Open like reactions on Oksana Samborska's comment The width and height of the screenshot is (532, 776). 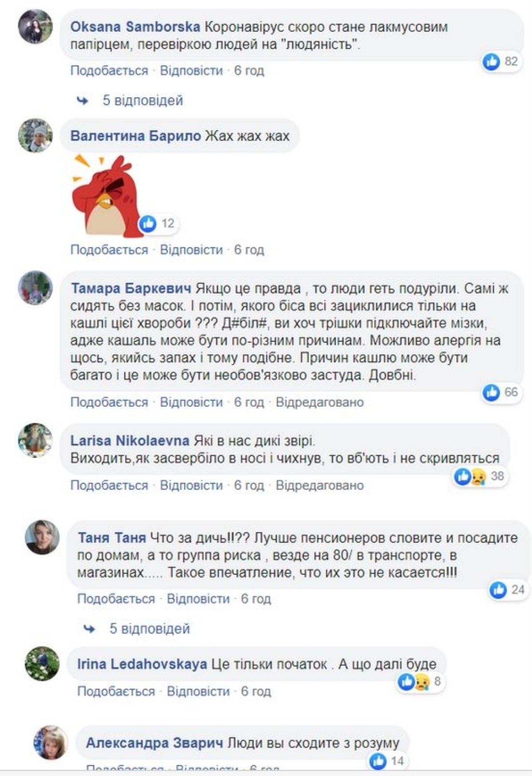click(x=500, y=61)
